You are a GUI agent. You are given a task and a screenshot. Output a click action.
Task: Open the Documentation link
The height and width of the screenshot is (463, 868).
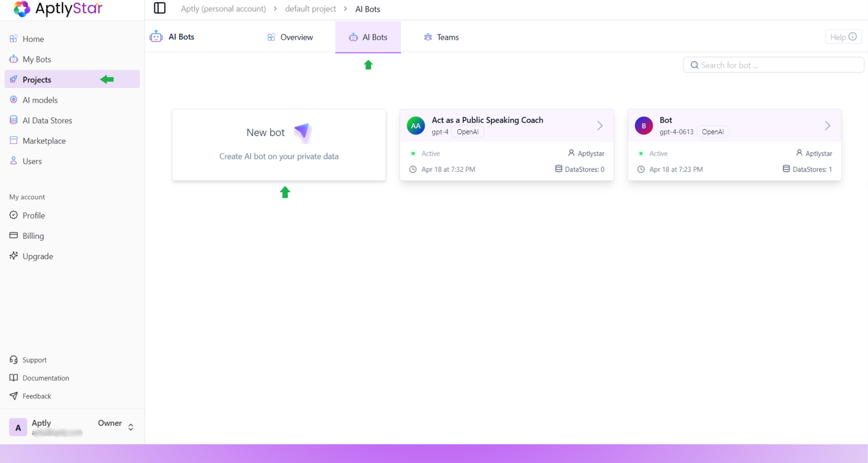(x=46, y=378)
